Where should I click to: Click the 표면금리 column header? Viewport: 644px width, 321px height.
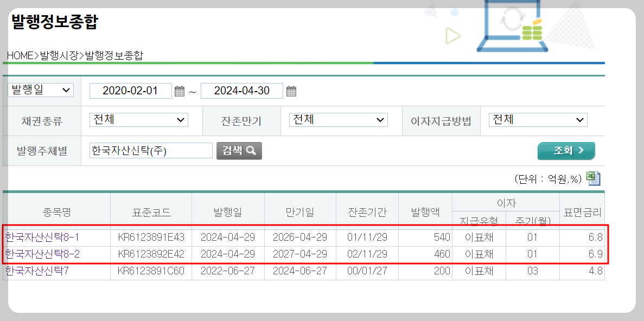(x=582, y=212)
